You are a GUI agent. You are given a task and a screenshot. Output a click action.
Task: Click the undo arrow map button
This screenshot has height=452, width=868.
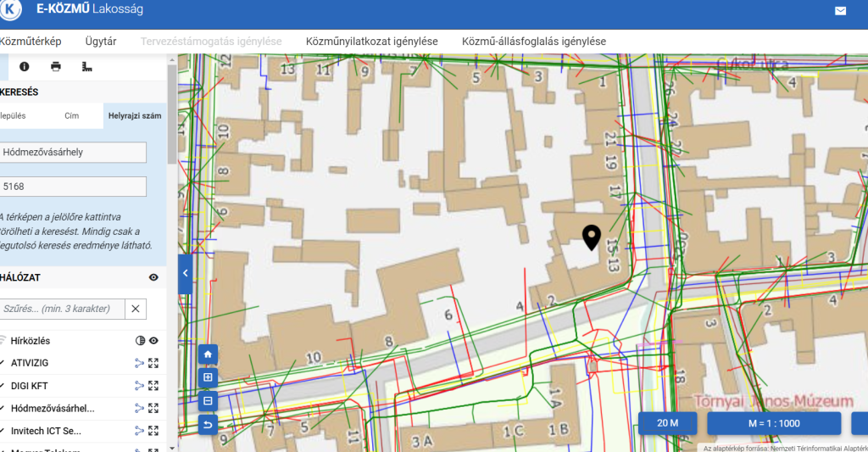[209, 424]
